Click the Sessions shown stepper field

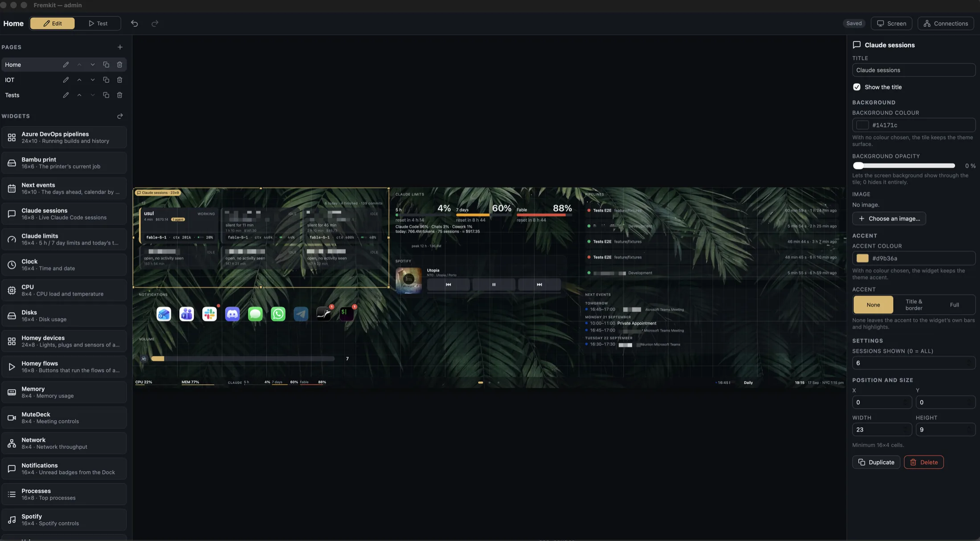914,363
